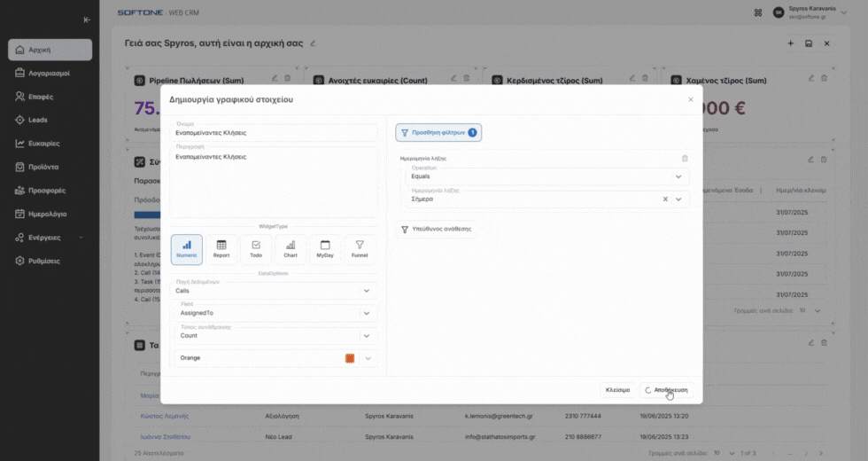The width and height of the screenshot is (868, 461).
Task: Clear the Σήμερα value with the X
Action: [665, 199]
